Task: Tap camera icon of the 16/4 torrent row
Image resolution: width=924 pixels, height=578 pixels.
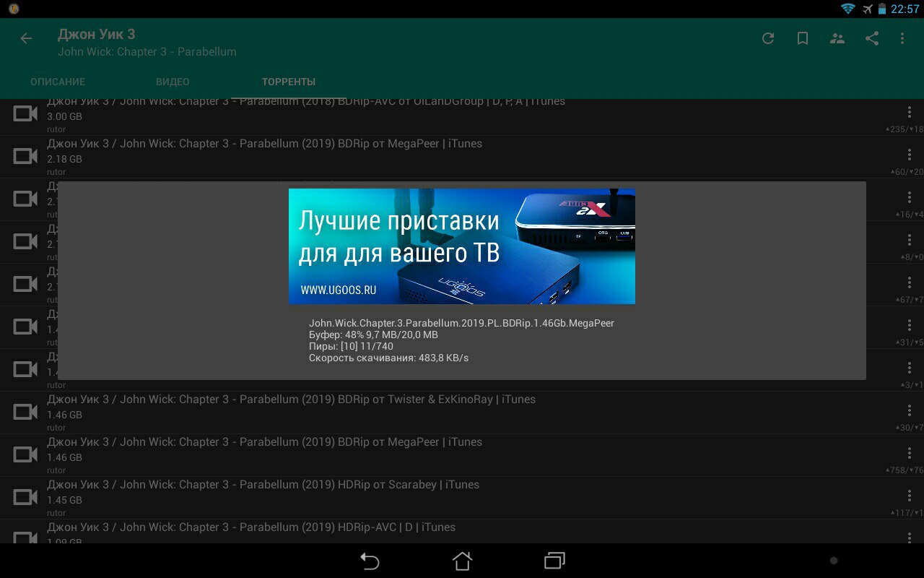Action: 26,199
